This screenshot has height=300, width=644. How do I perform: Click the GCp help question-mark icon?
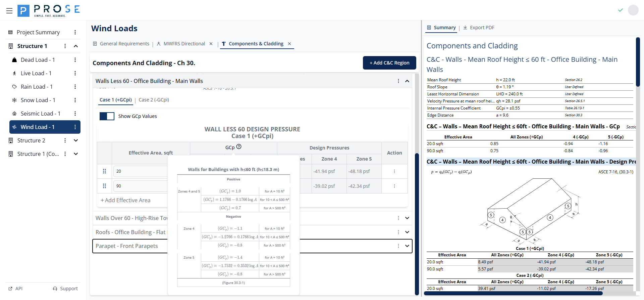tap(239, 147)
